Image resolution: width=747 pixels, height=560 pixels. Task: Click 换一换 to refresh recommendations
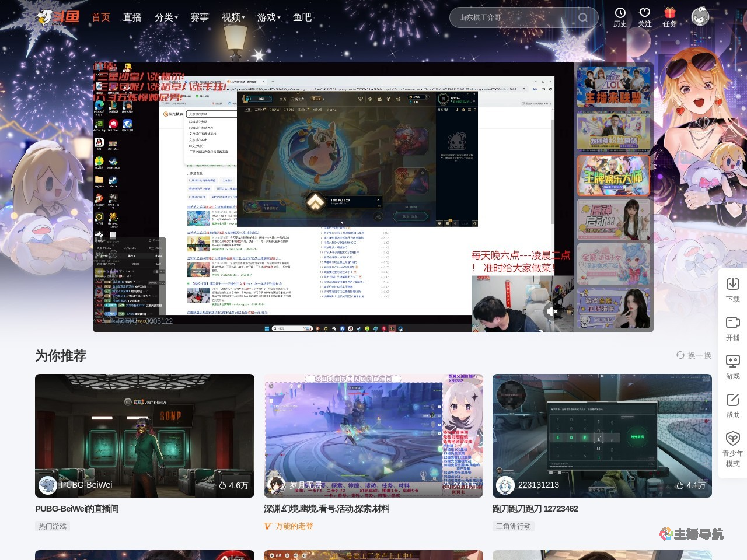[694, 355]
